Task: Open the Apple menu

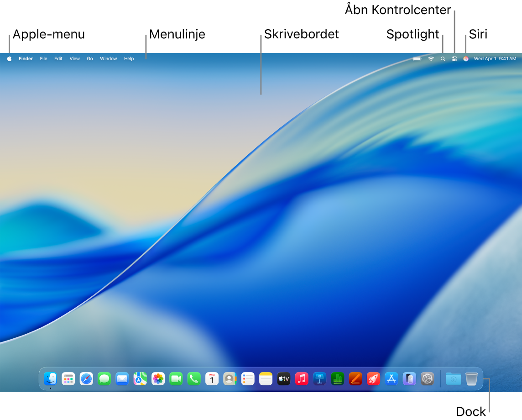Action: [x=9, y=58]
